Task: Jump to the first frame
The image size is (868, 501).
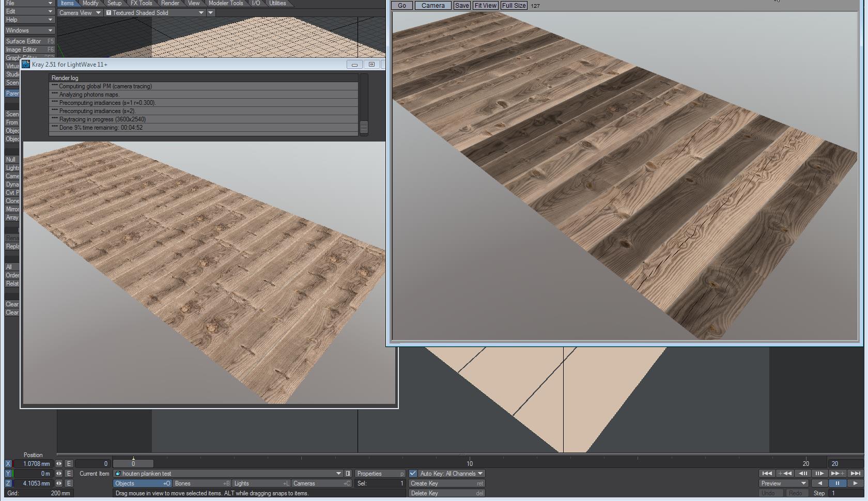Action: click(767, 473)
